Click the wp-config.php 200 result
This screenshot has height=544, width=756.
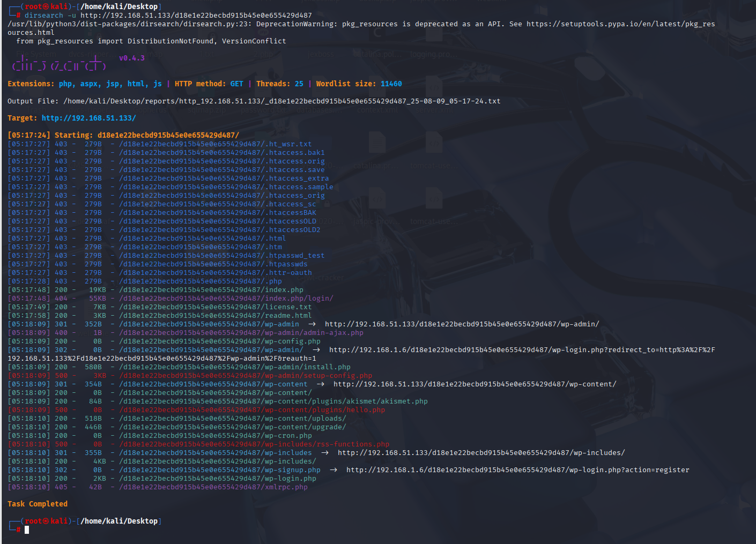[x=164, y=341]
